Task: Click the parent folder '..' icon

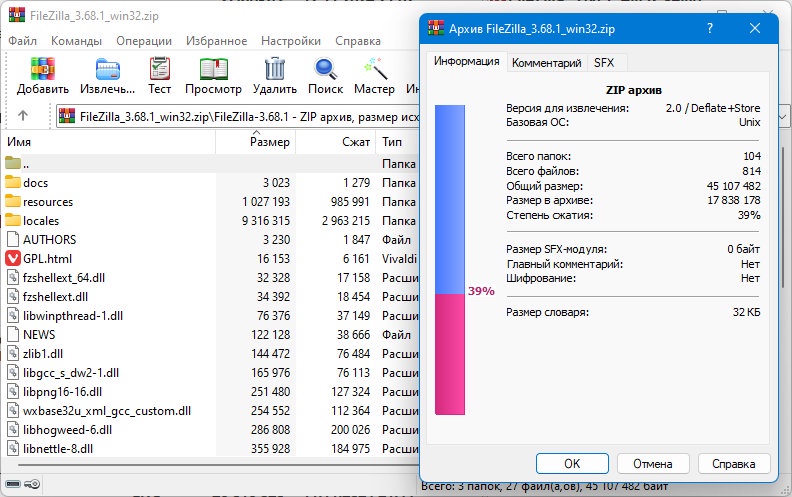Action: pos(13,163)
